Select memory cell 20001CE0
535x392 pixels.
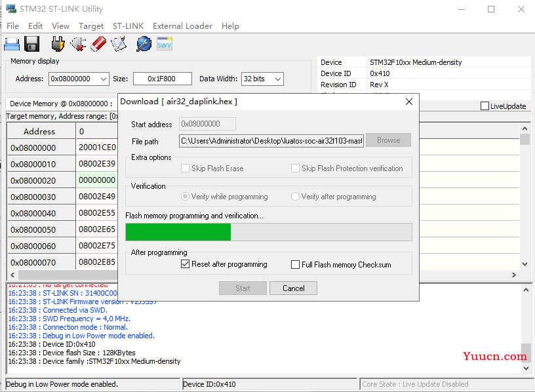(97, 147)
